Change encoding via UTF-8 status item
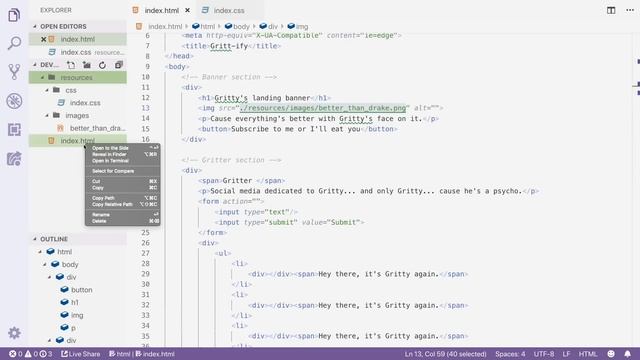The image size is (640, 360). pos(544,354)
